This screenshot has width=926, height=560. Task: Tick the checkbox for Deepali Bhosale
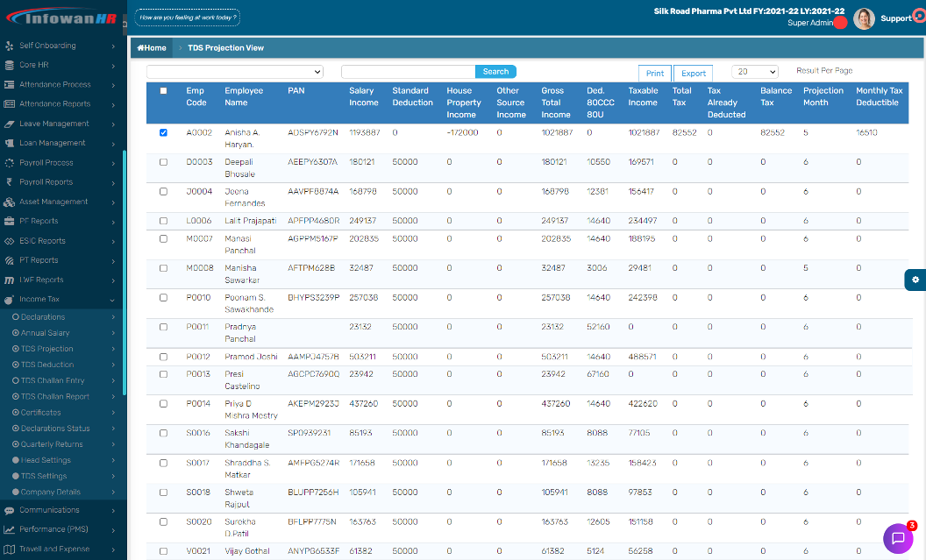pos(164,162)
